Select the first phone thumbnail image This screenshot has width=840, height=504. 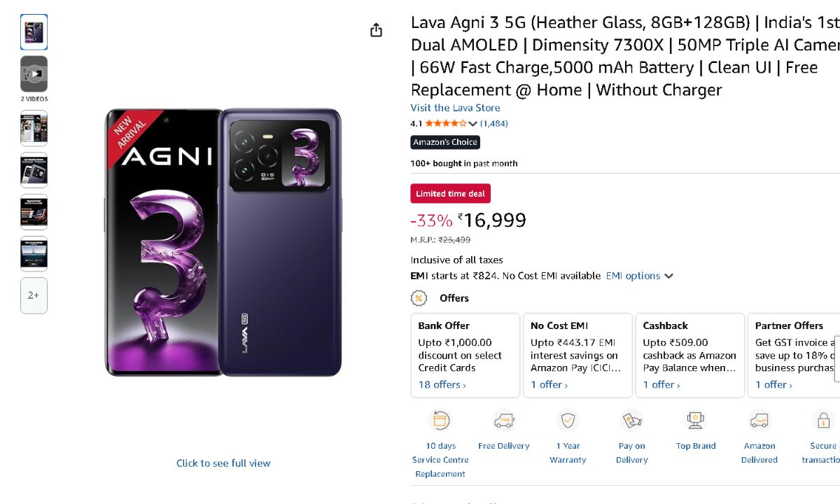[x=34, y=32]
